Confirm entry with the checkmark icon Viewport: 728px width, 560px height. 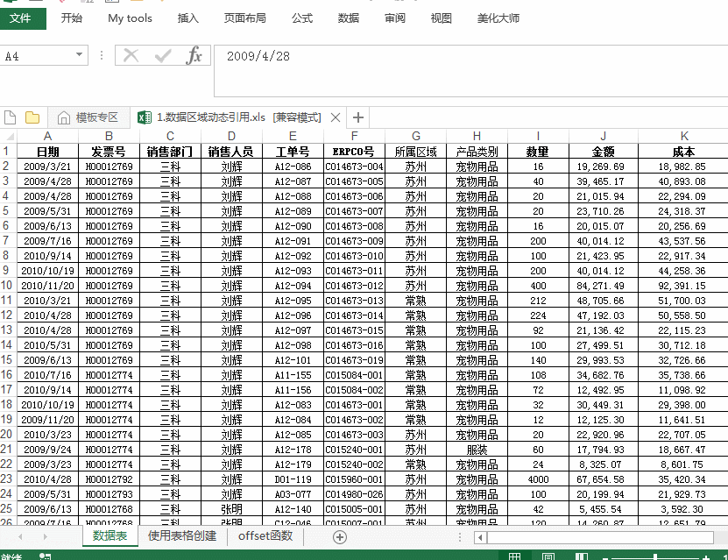[163, 56]
